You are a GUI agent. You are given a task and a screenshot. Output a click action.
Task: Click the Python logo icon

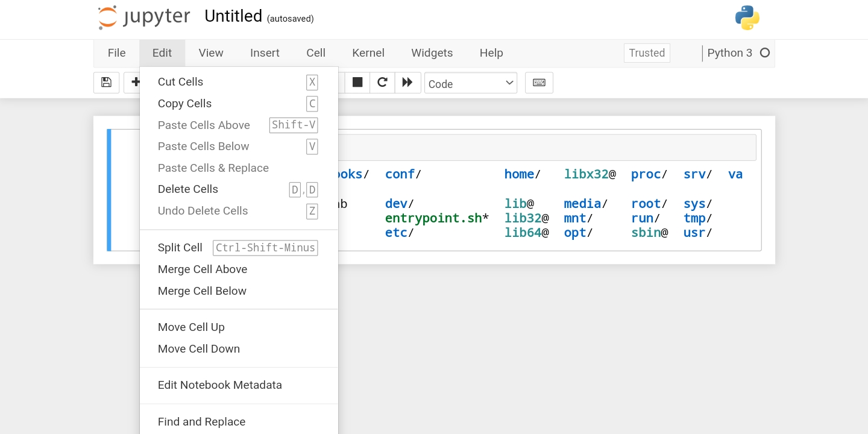pos(747,17)
